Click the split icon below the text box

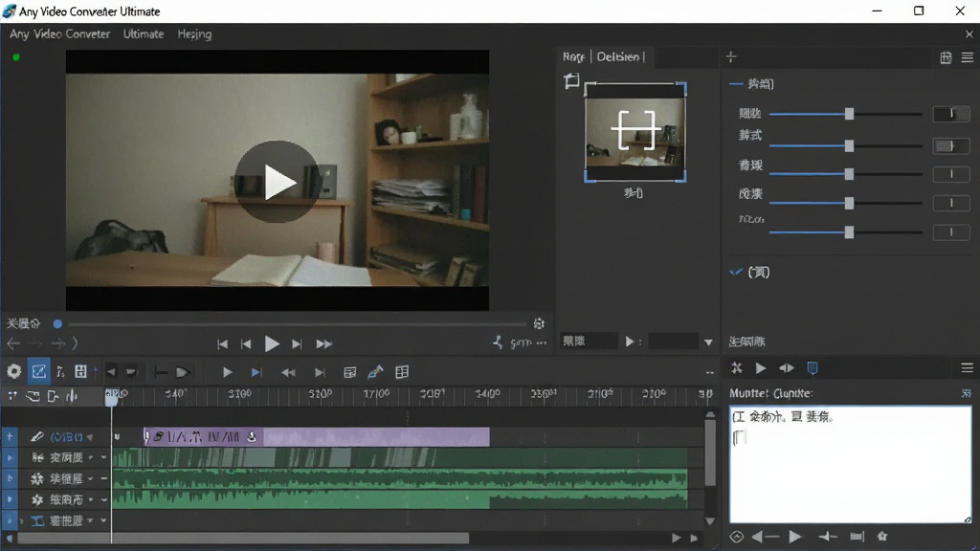(x=828, y=537)
